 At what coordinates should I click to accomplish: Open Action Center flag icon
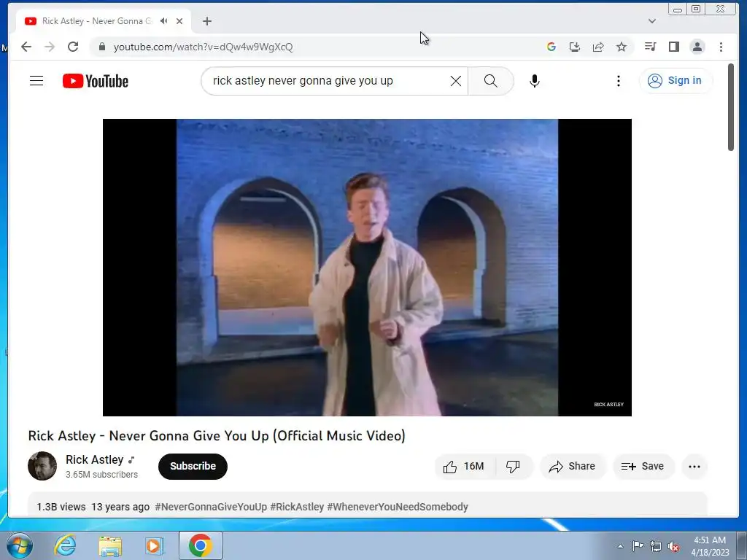(x=638, y=545)
